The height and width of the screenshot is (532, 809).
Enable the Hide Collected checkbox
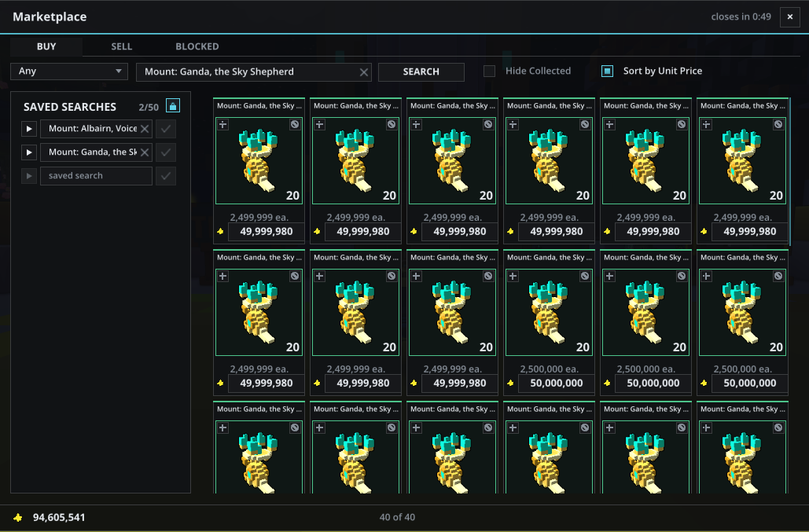(x=489, y=72)
